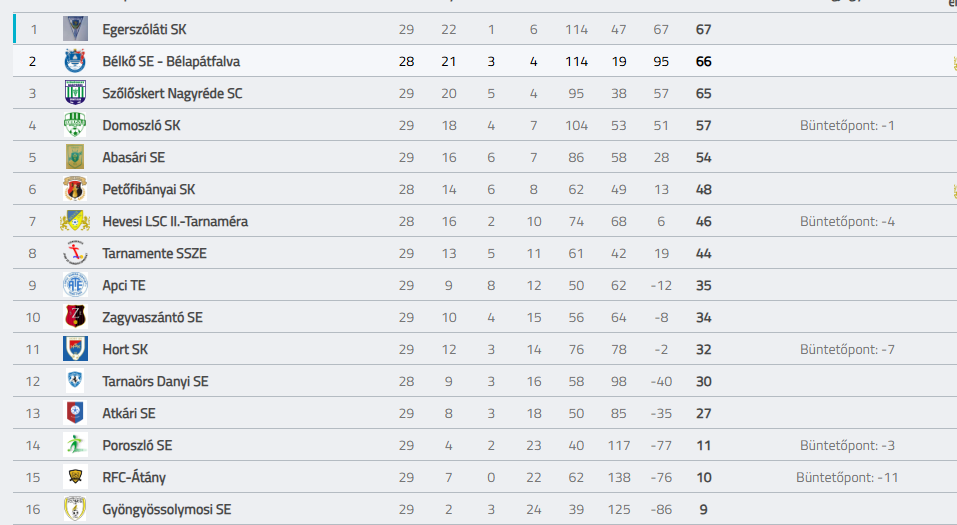Screen dimensions: 957x525
Task: Open the Atkári SE team page
Action: (x=129, y=413)
